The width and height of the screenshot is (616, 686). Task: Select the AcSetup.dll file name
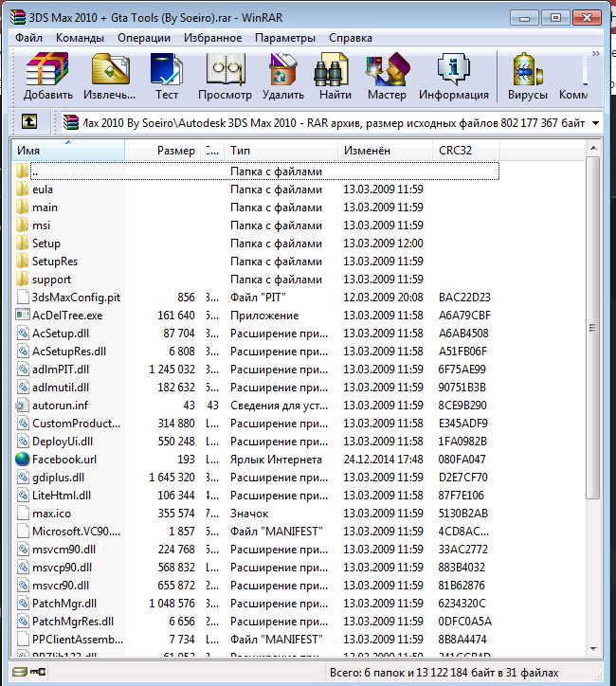[x=61, y=334]
